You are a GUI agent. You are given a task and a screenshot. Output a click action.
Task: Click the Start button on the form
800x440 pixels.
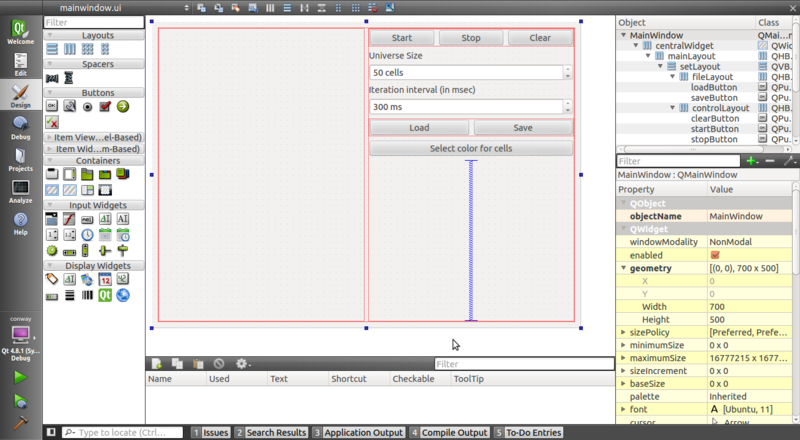[x=402, y=38]
